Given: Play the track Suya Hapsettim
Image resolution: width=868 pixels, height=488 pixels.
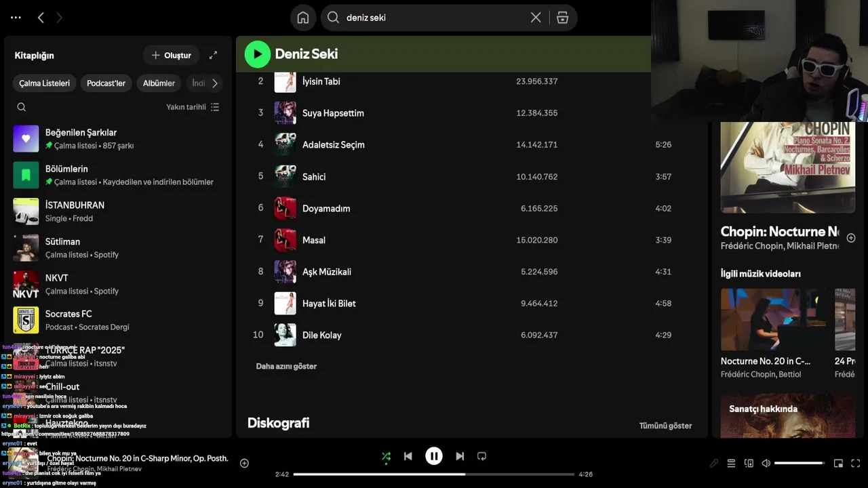Looking at the screenshot, I should [333, 113].
